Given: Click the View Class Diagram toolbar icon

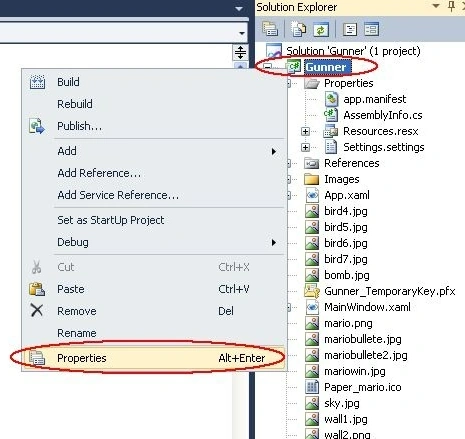Looking at the screenshot, I should point(371,29).
